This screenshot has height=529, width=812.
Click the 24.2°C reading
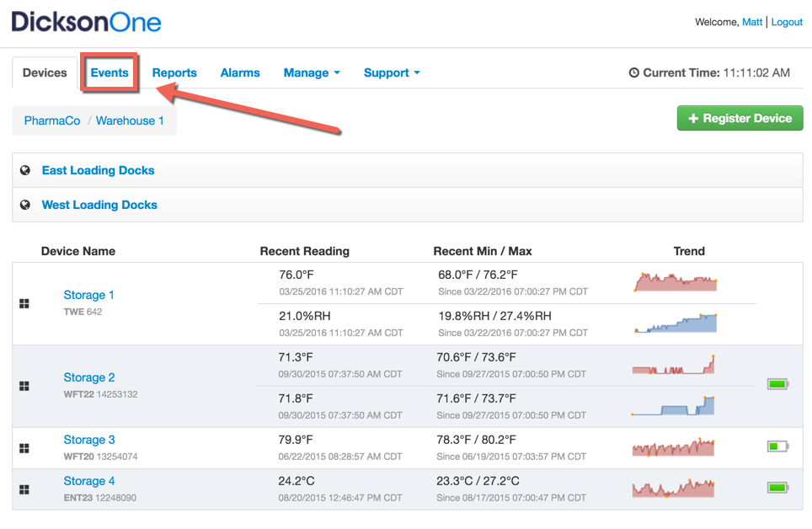tap(296, 481)
